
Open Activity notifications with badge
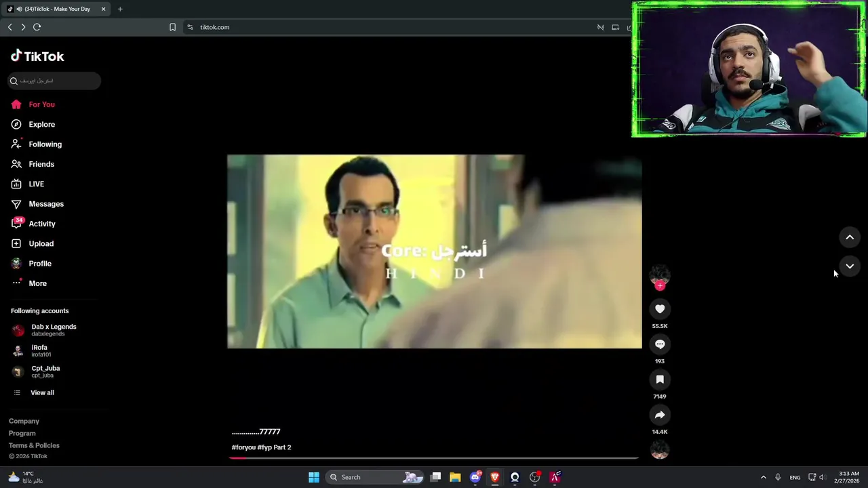pyautogui.click(x=33, y=224)
